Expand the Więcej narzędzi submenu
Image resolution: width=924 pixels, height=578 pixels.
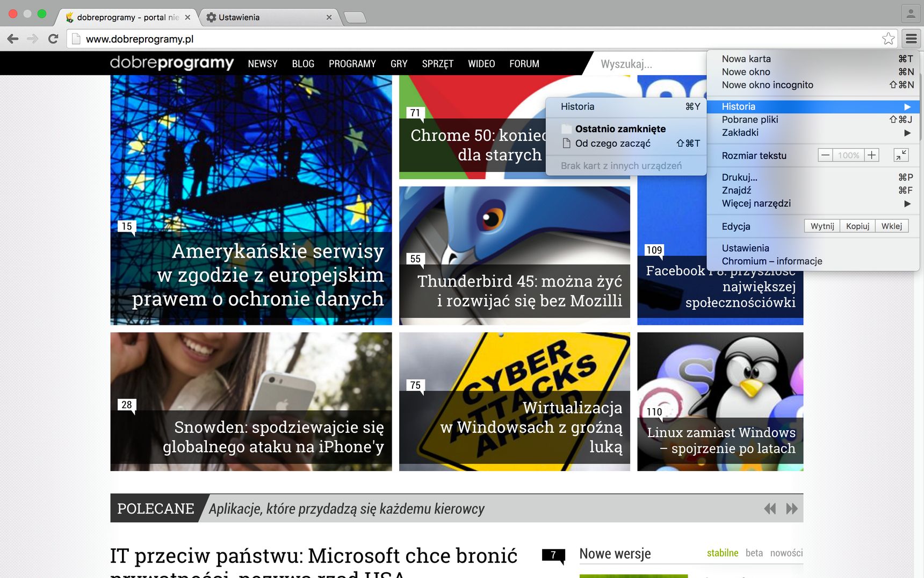pos(813,203)
